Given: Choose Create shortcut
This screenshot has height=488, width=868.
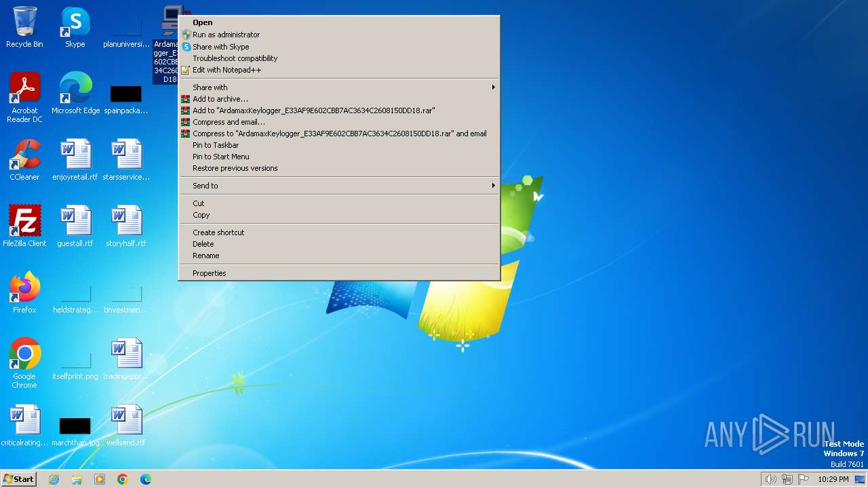Looking at the screenshot, I should point(339,232).
